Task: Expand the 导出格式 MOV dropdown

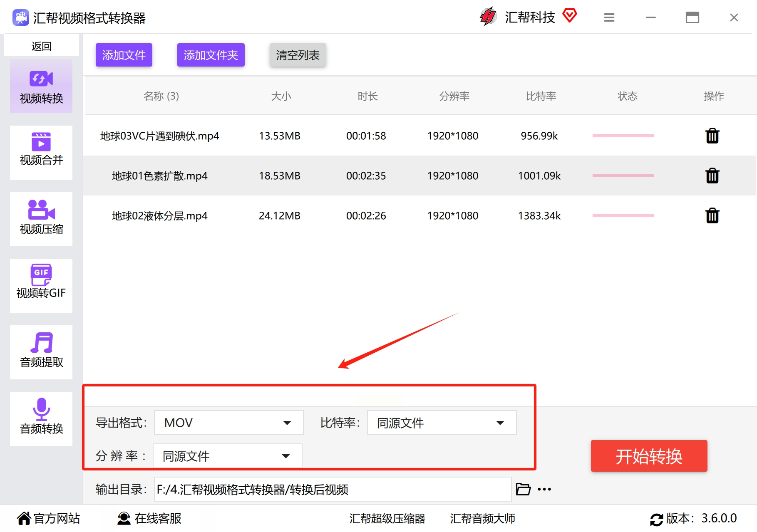Action: pos(228,423)
